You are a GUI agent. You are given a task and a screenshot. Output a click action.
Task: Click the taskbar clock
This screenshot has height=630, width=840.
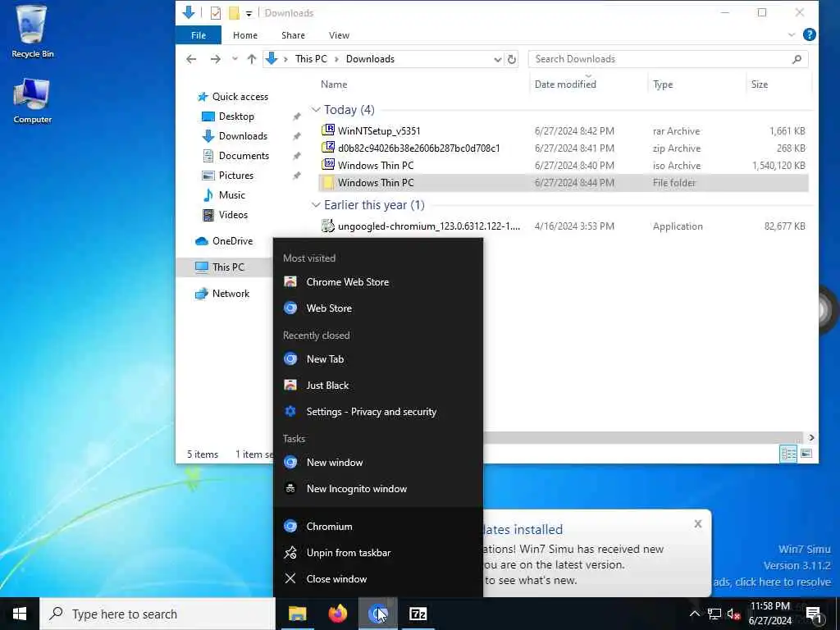[770, 614]
